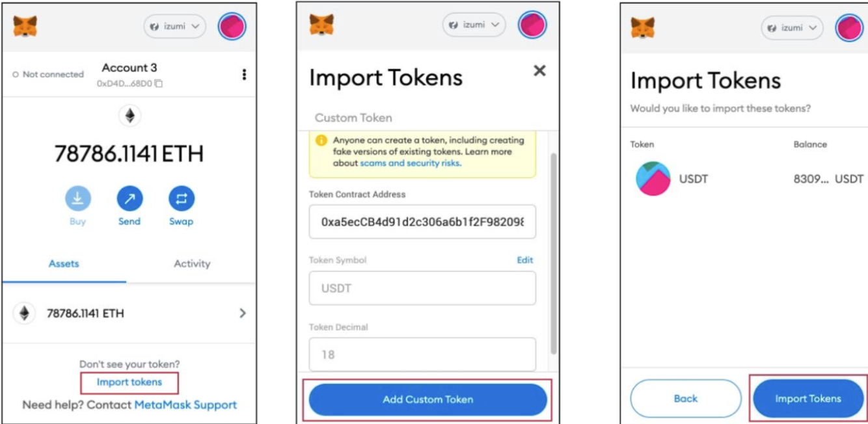
Task: Close the Import Tokens dialog with X
Action: tap(539, 70)
